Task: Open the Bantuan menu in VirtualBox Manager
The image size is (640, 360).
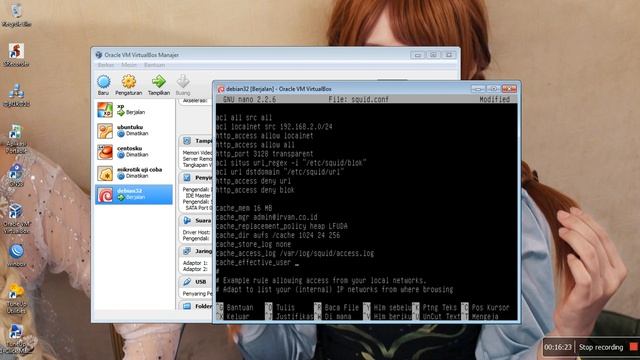Action: point(154,65)
